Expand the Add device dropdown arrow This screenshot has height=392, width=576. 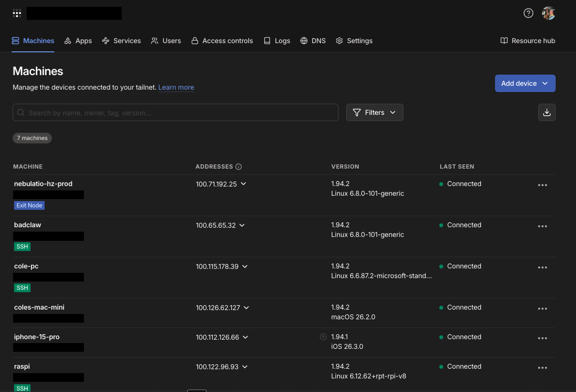coord(546,83)
